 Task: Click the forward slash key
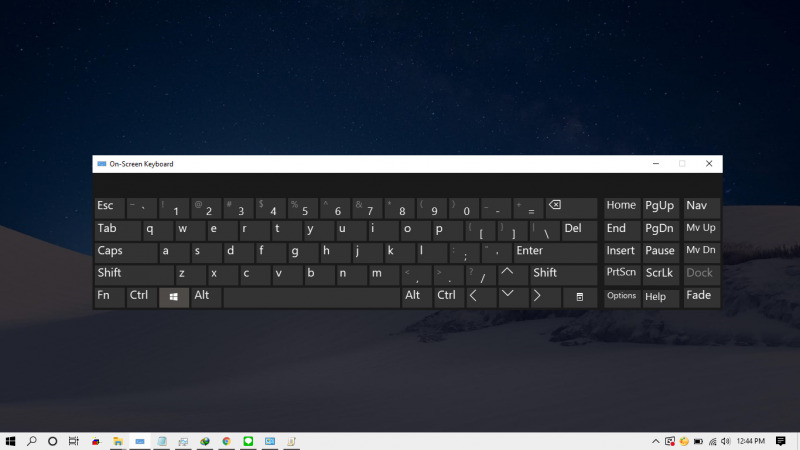(x=481, y=274)
